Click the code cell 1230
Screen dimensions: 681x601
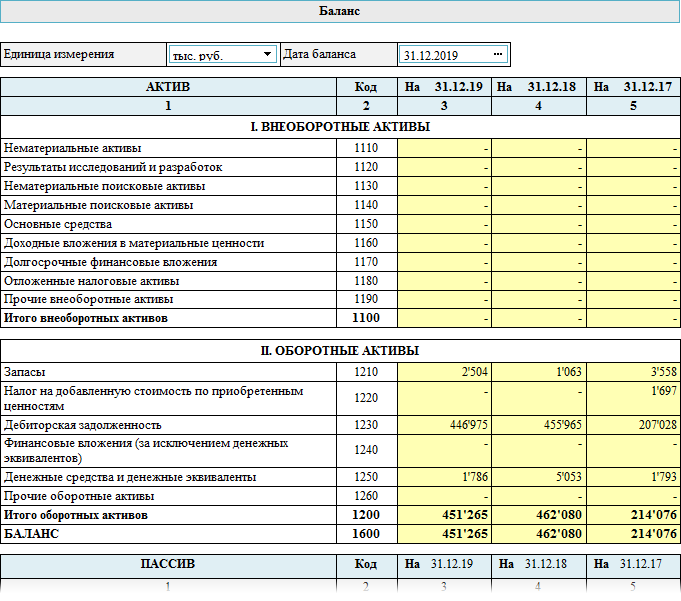(x=366, y=425)
